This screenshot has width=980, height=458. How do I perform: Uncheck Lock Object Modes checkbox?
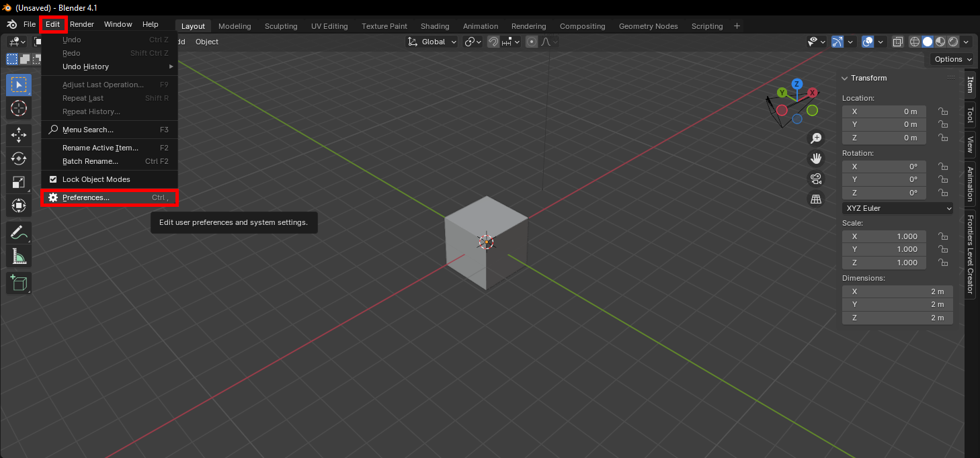click(53, 179)
